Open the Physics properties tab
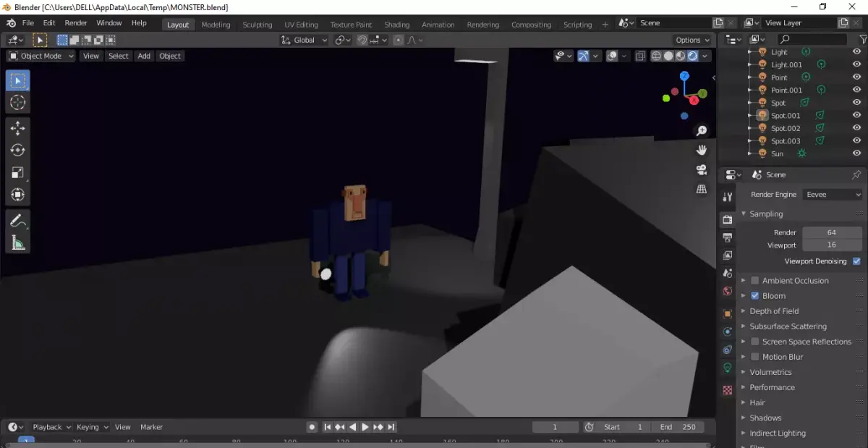 [x=728, y=331]
